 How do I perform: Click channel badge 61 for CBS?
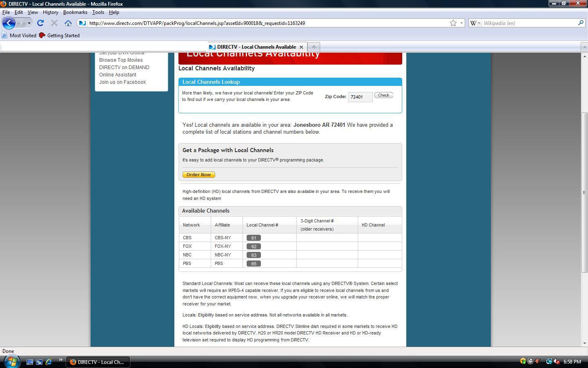click(254, 238)
